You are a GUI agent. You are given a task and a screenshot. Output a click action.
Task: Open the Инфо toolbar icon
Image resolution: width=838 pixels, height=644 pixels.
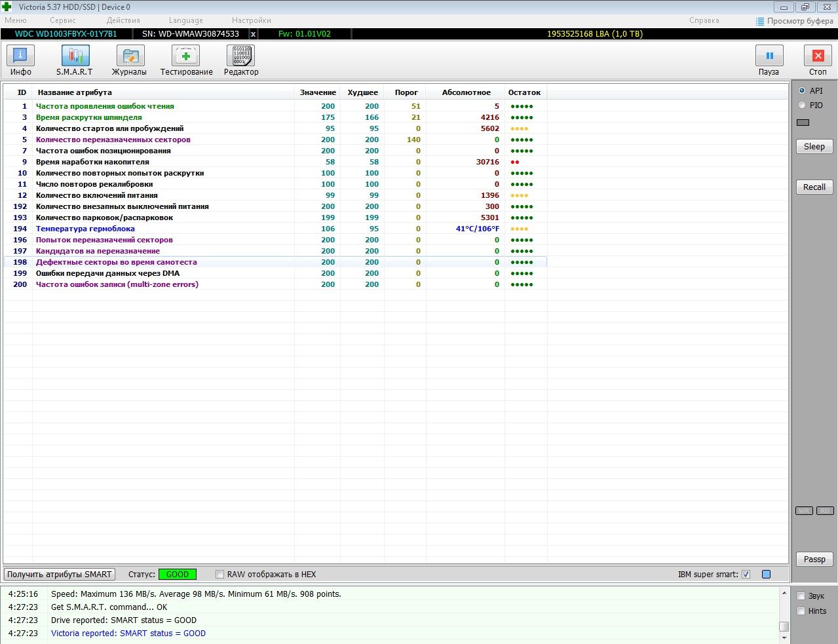(20, 56)
